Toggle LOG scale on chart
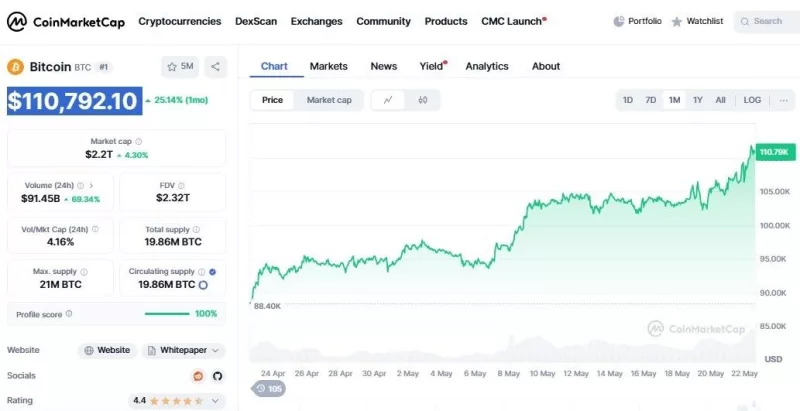800x411 pixels. tap(752, 100)
